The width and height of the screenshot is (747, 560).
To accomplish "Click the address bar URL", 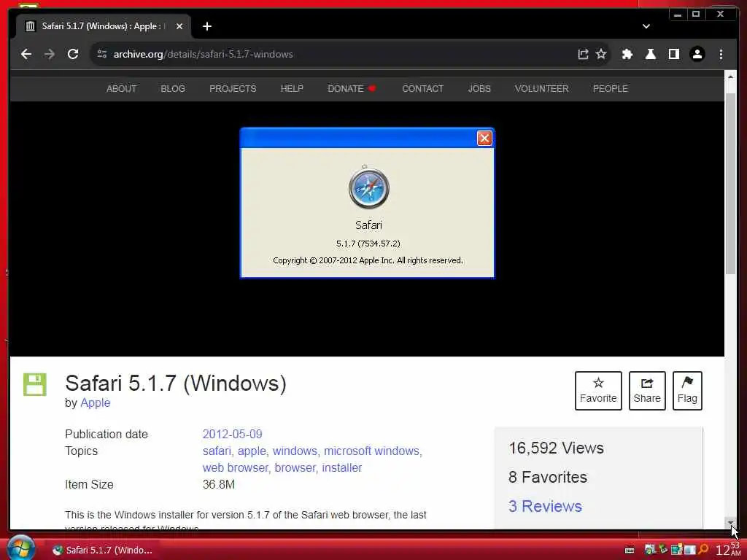I will tap(203, 54).
